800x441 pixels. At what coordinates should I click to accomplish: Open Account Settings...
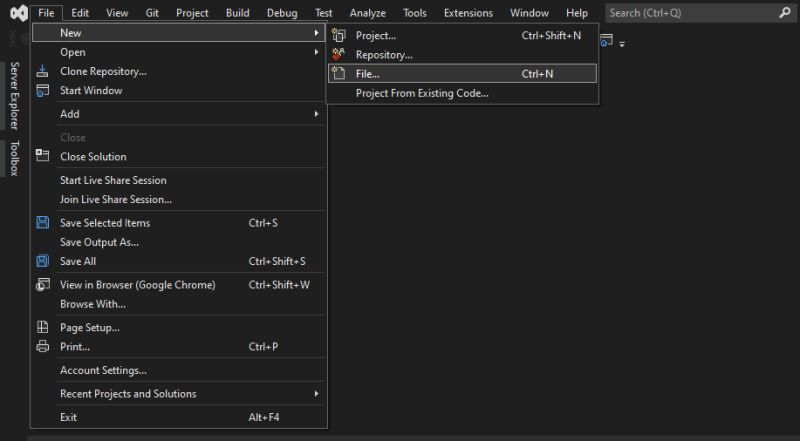[x=179, y=370]
